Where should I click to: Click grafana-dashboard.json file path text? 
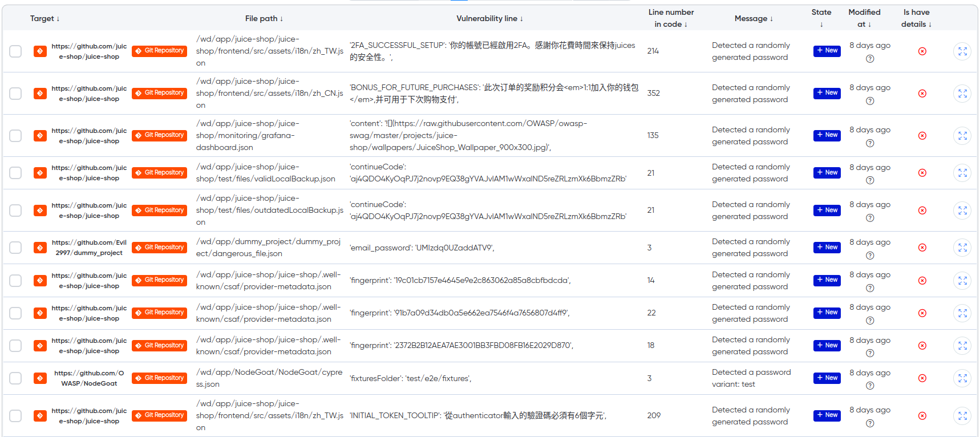248,136
